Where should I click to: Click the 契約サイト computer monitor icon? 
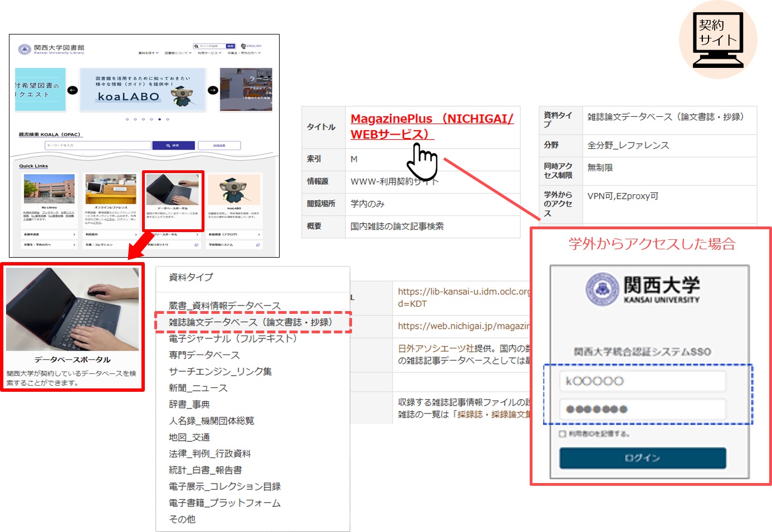click(718, 40)
